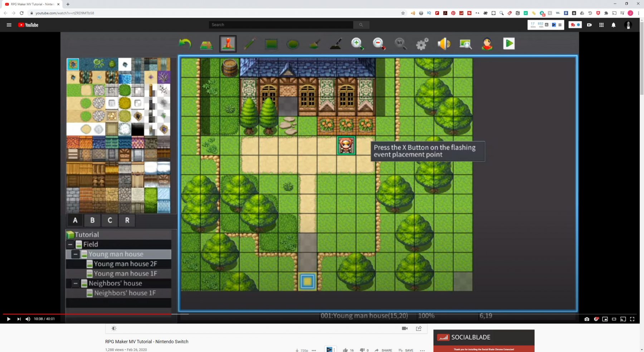Toggle miniplayer mode
The width and height of the screenshot is (644, 352).
pyautogui.click(x=605, y=319)
